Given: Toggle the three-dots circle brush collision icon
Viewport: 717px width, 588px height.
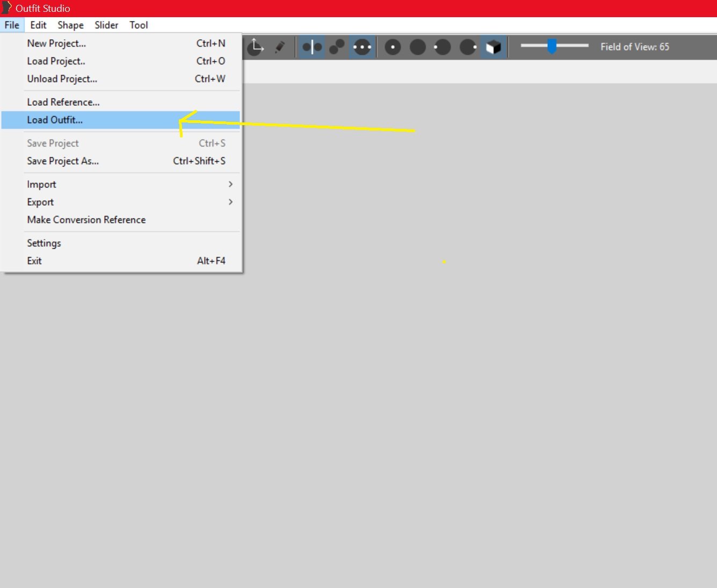Looking at the screenshot, I should pyautogui.click(x=362, y=47).
